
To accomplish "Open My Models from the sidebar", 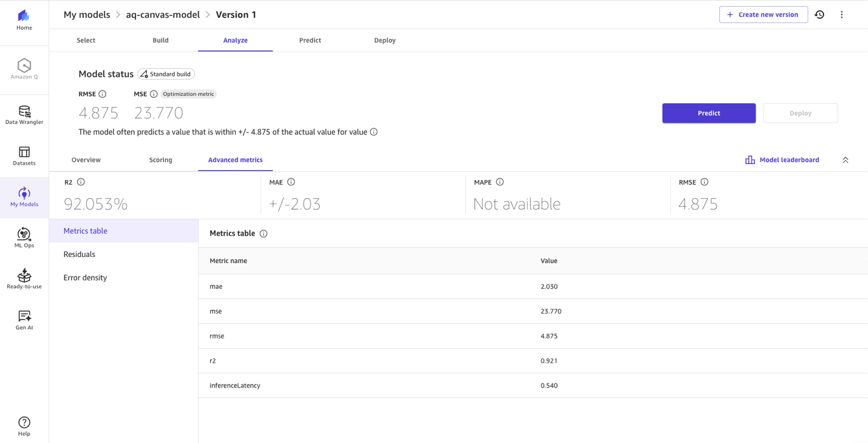I will tap(24, 196).
